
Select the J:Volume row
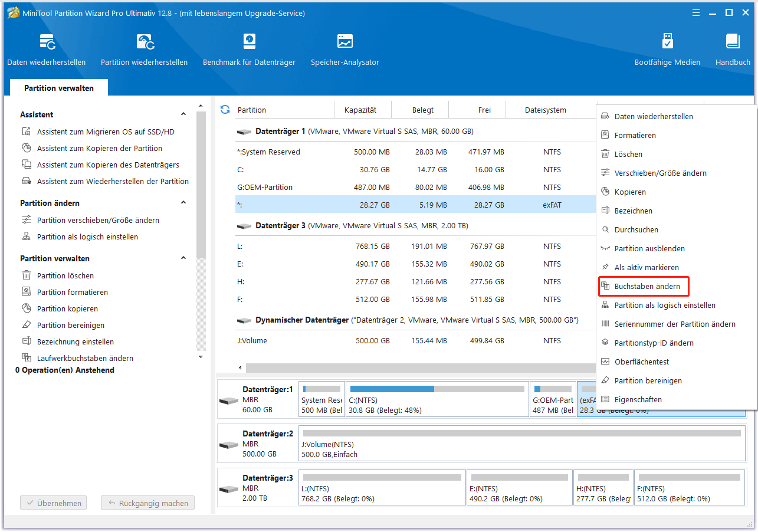pos(415,341)
